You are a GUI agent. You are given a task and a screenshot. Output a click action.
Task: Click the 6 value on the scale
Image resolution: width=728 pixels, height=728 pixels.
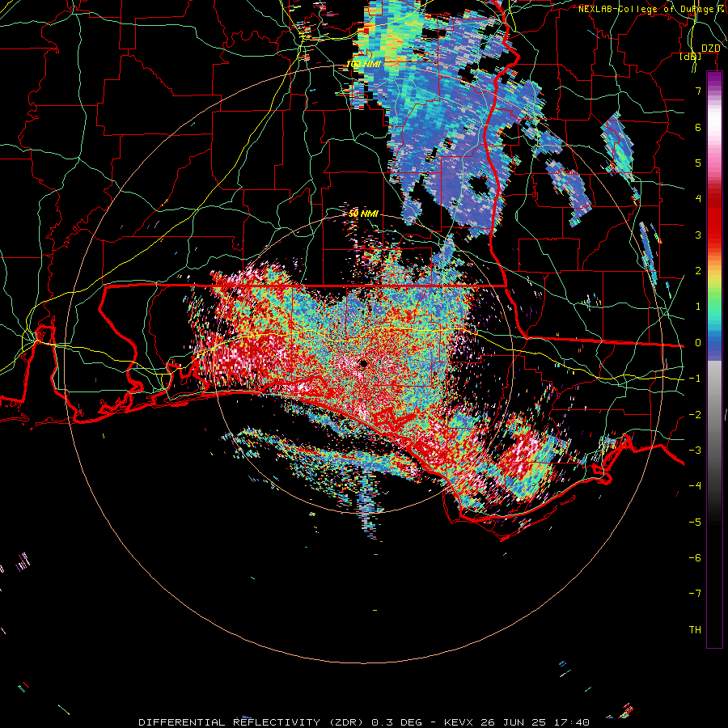(698, 127)
